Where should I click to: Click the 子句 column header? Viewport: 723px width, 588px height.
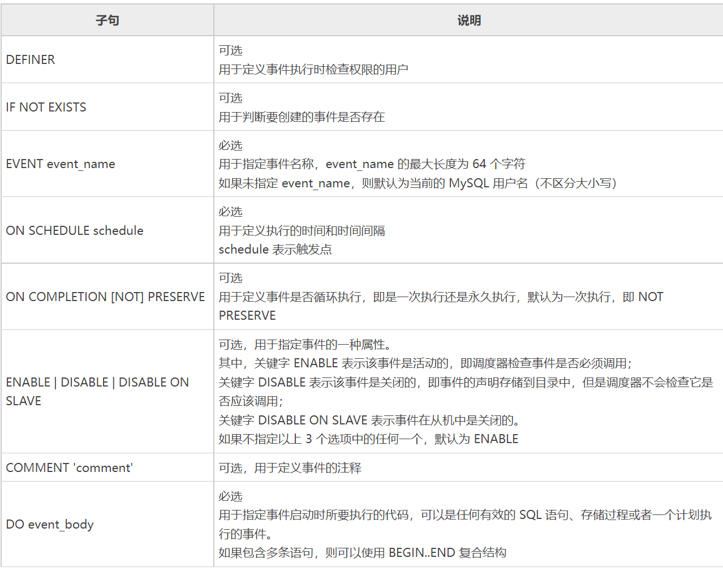click(107, 20)
